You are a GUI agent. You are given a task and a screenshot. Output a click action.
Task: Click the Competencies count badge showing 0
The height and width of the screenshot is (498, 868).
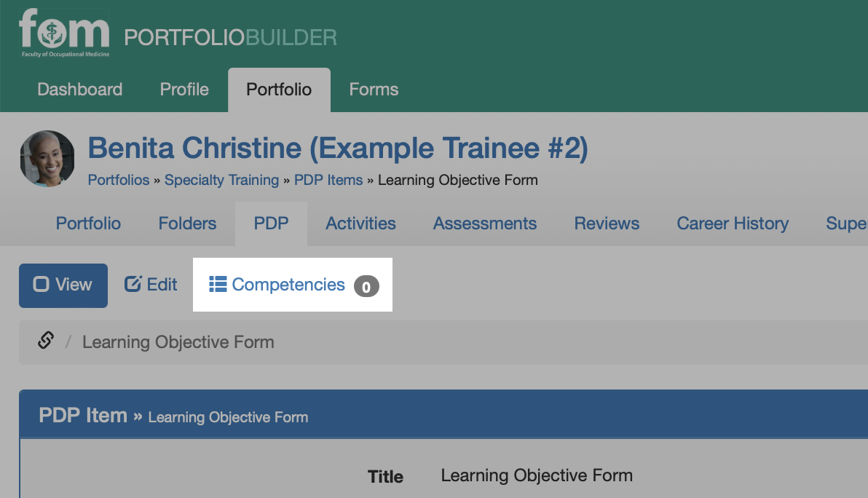coord(366,286)
